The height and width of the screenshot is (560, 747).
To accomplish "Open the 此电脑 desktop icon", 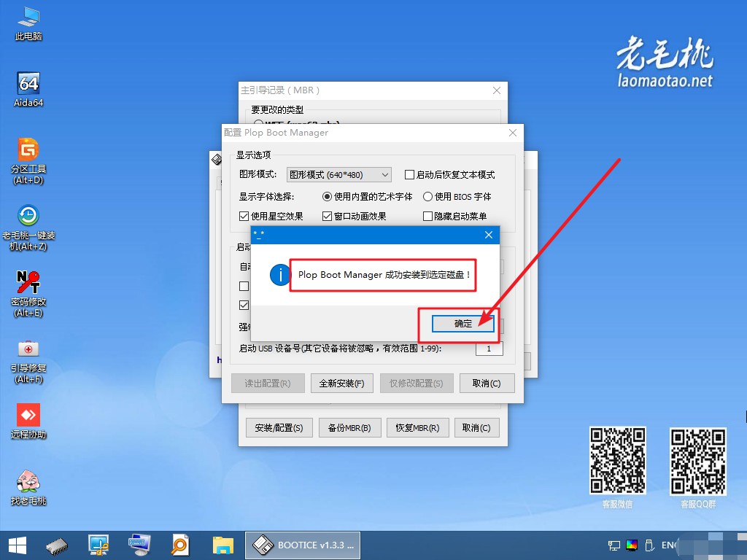I will point(28,24).
